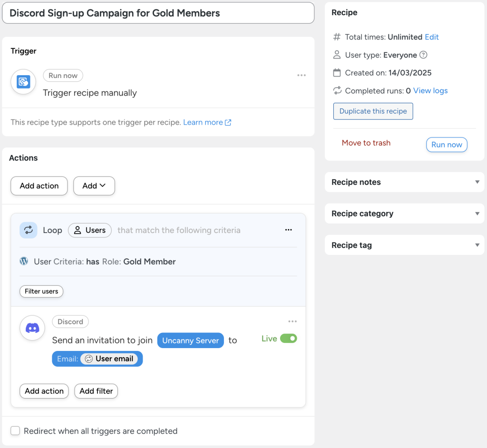Open the Discord action ellipsis menu
The height and width of the screenshot is (448, 487).
point(292,321)
